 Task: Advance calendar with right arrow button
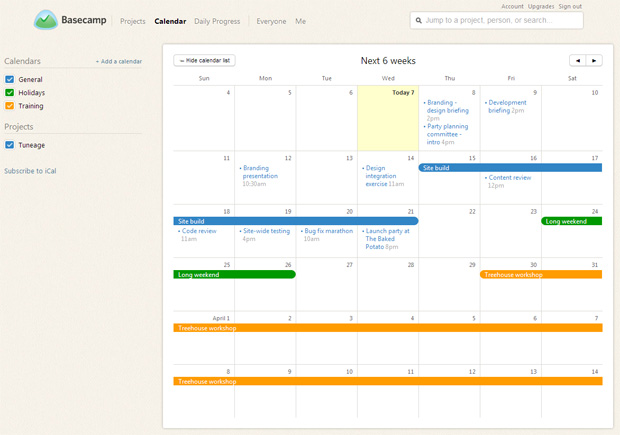(594, 60)
